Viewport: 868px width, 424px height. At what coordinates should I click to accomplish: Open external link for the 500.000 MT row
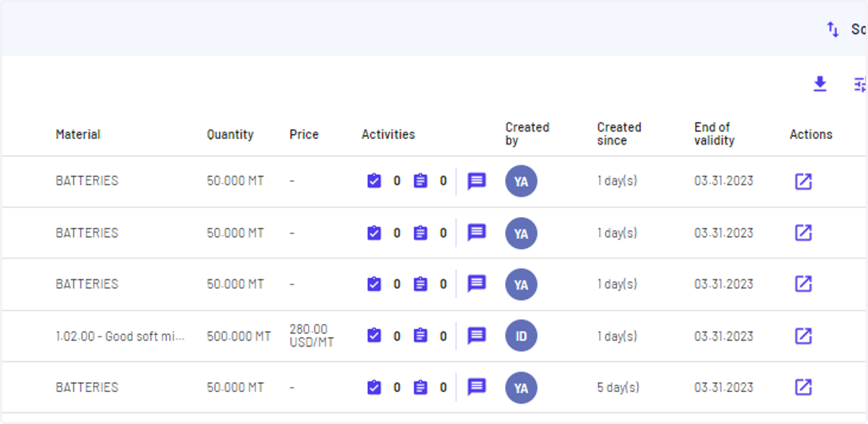pos(803,336)
